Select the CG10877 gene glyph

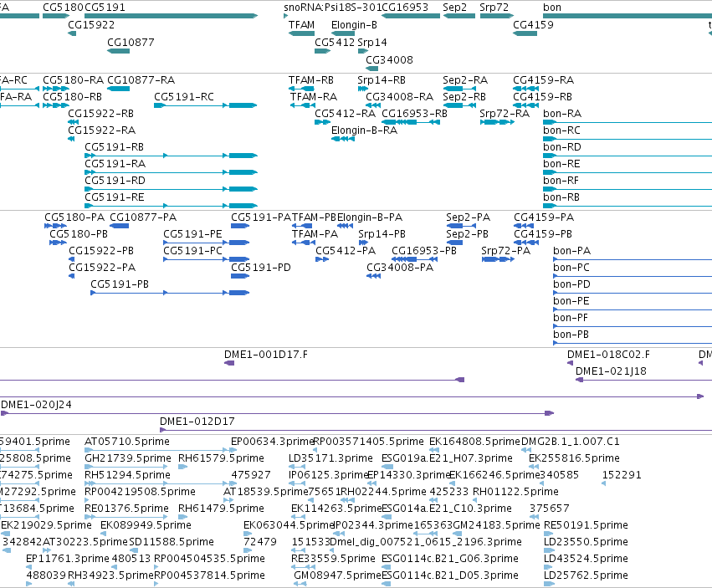click(x=119, y=51)
